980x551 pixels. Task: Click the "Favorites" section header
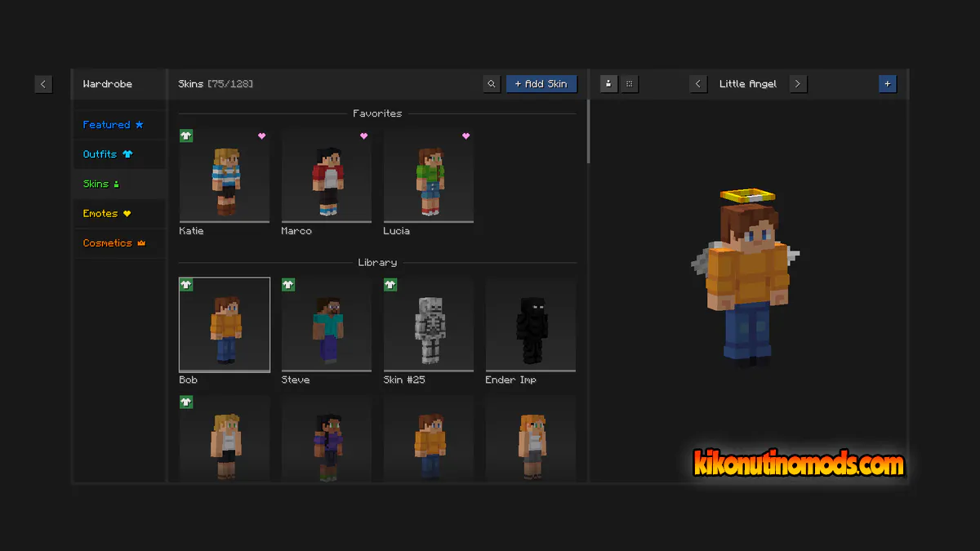[x=377, y=113]
